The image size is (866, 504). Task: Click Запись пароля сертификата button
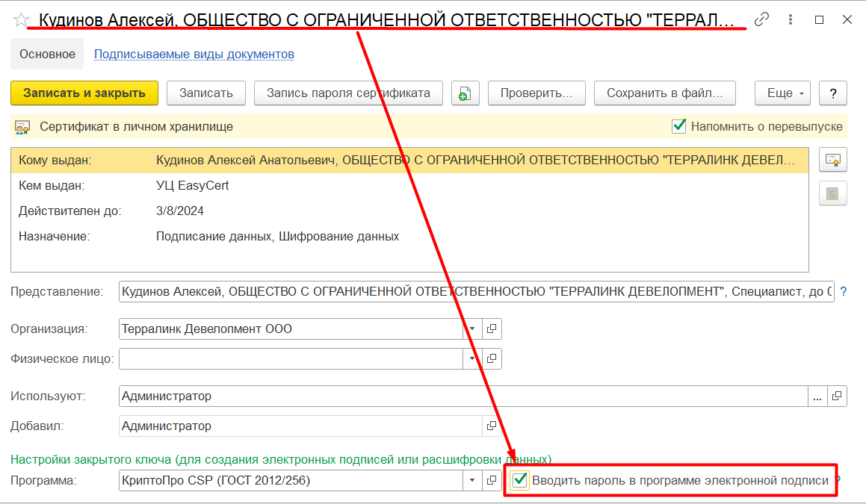point(348,93)
